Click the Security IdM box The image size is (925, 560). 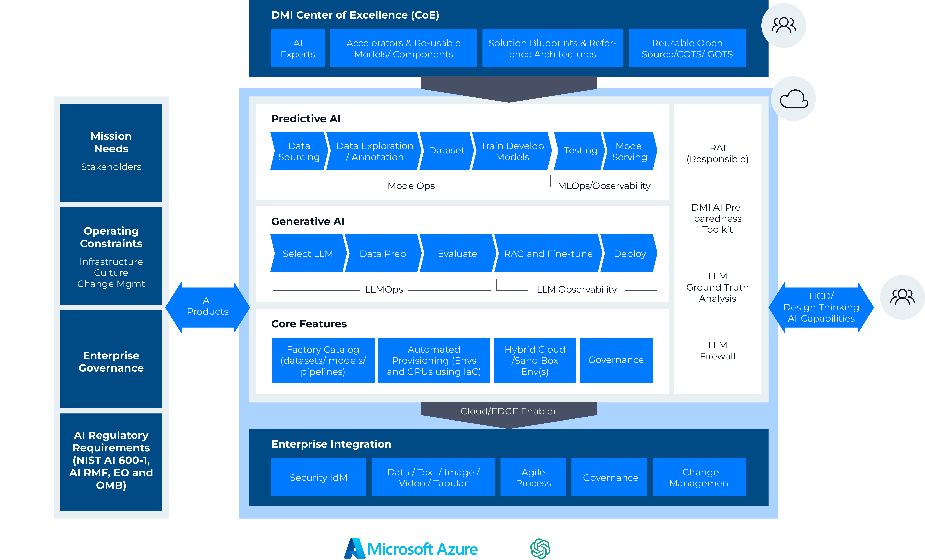pos(319,477)
